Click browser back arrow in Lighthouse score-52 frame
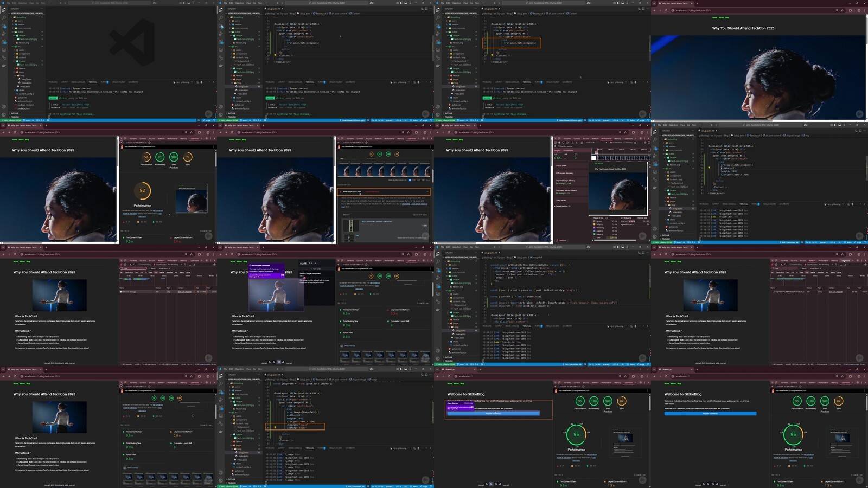868x488 pixels. click(x=3, y=132)
